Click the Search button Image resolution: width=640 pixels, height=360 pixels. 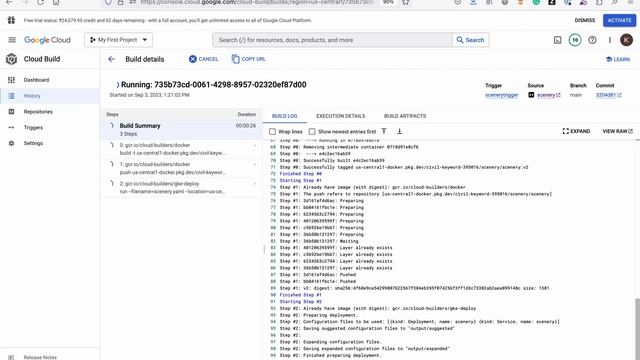click(x=470, y=40)
